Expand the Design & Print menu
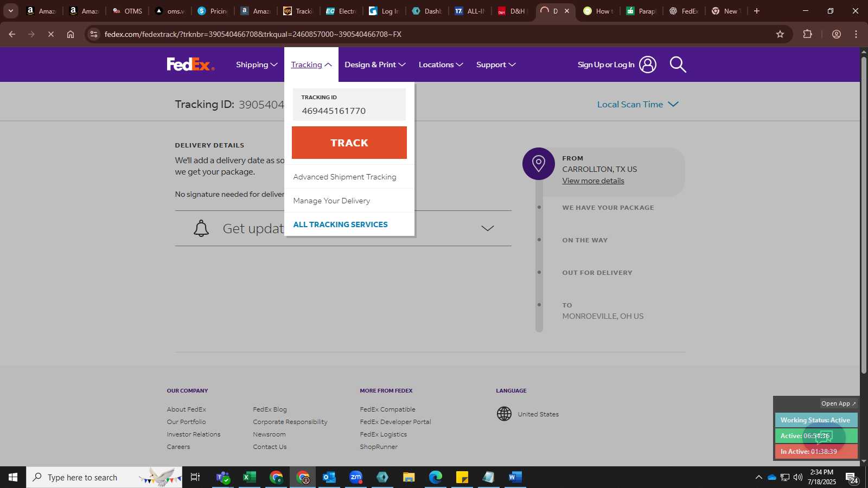The image size is (868, 488). (x=375, y=65)
